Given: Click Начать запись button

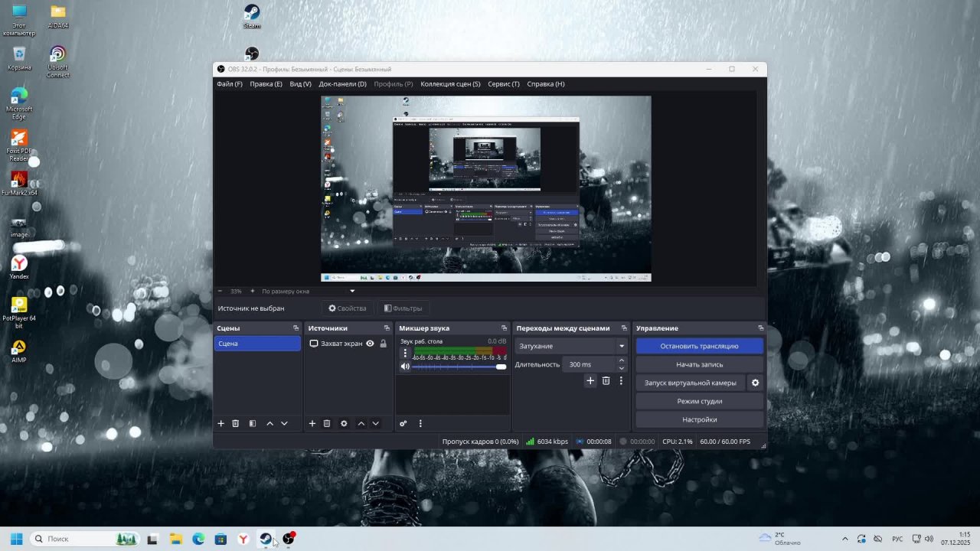Looking at the screenshot, I should (x=699, y=364).
